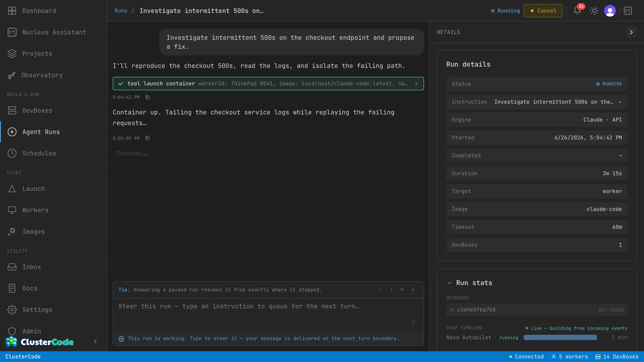Send the steering instruction
The height and width of the screenshot is (362, 644).
(414, 323)
